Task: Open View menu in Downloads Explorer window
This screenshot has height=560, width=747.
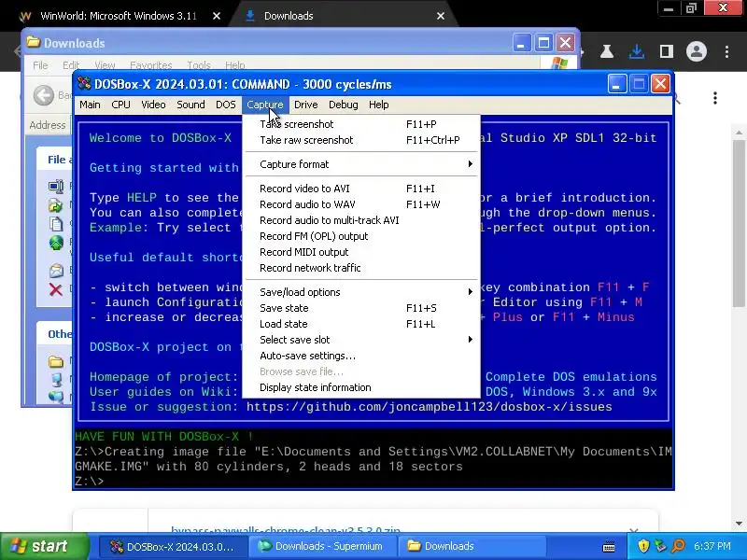Action: pyautogui.click(x=105, y=64)
